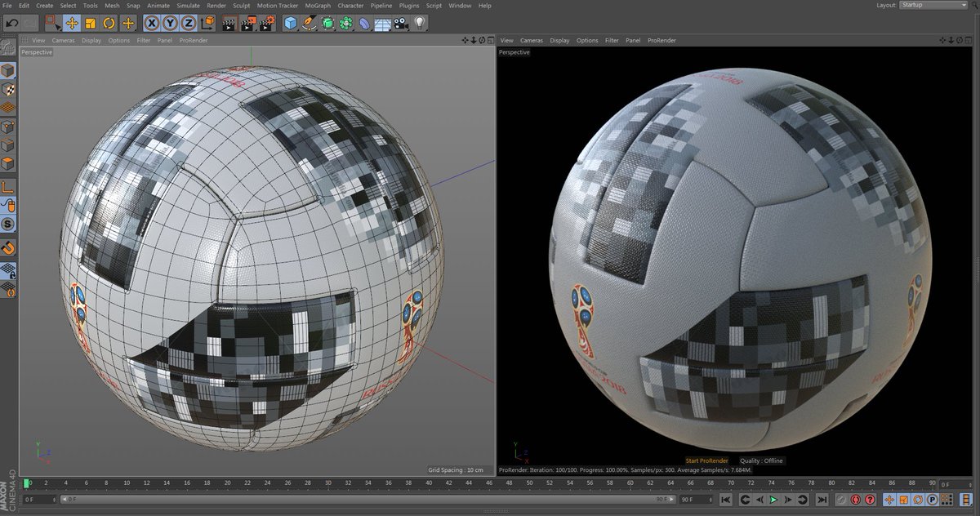Open the Sculpt menu
This screenshot has height=516, width=980.
click(x=242, y=6)
